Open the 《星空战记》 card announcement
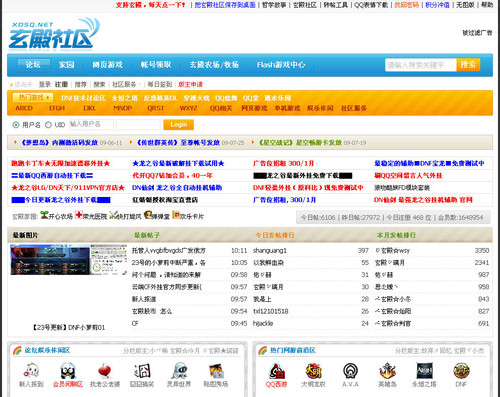Screen dimensions: 500x397 [300, 143]
